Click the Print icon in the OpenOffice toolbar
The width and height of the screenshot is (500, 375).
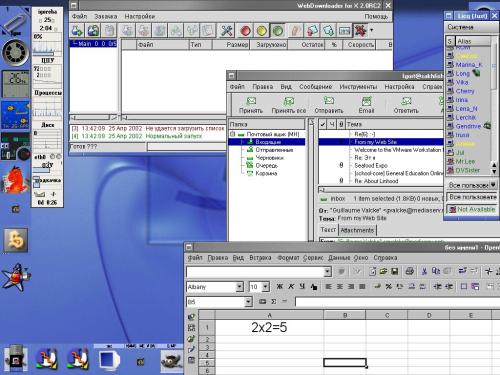click(410, 271)
